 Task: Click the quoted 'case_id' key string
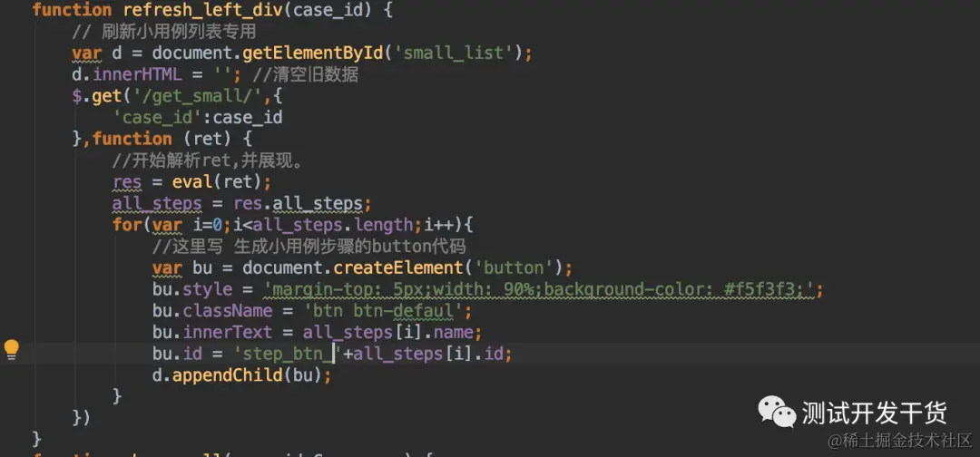coord(158,117)
